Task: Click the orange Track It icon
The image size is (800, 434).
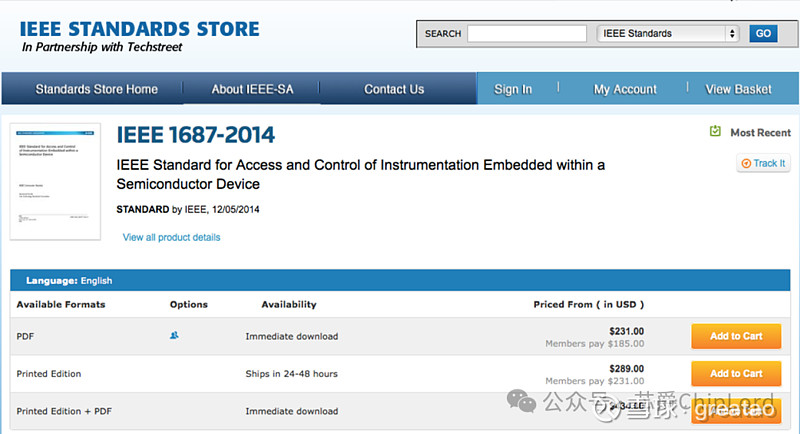Action: coord(745,163)
